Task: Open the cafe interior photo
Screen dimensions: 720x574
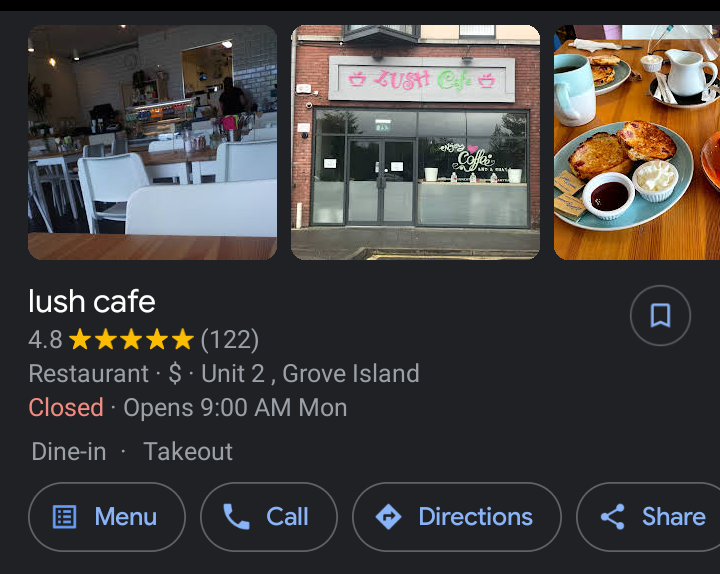Action: click(152, 142)
